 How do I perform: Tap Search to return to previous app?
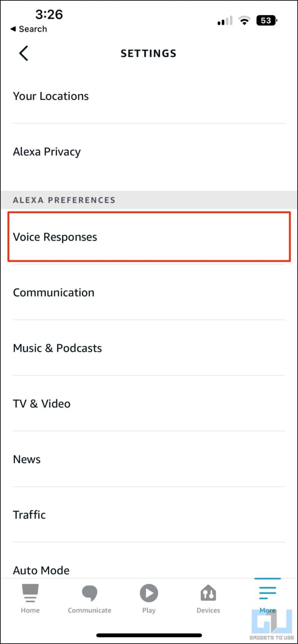[28, 29]
